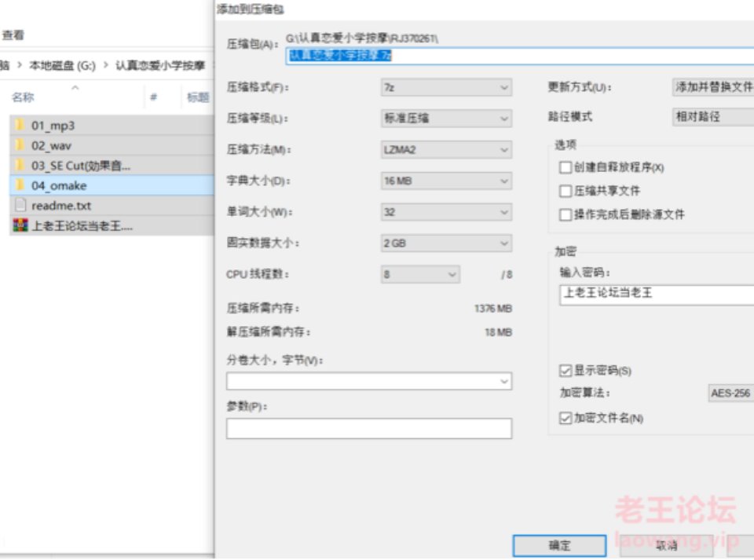Screen dimensions: 754x560
Task: Click the readme.txt file icon
Action: [20, 205]
